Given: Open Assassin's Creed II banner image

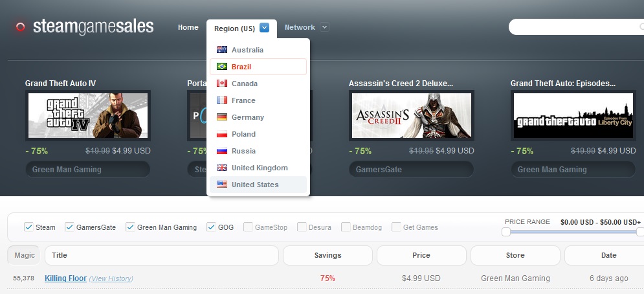Looking at the screenshot, I should 412,115.
